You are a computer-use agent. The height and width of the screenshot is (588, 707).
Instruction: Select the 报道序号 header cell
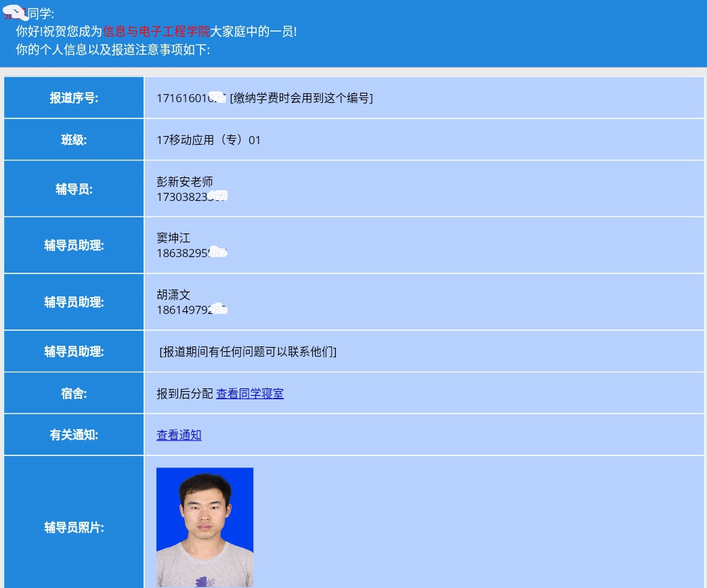point(72,97)
